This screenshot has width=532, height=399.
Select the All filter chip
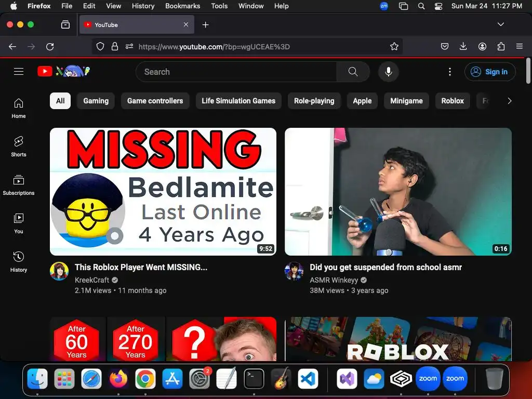[60, 101]
